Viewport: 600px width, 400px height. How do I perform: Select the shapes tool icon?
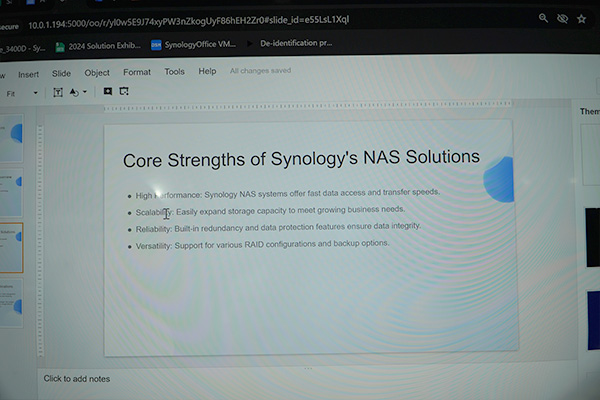74,92
